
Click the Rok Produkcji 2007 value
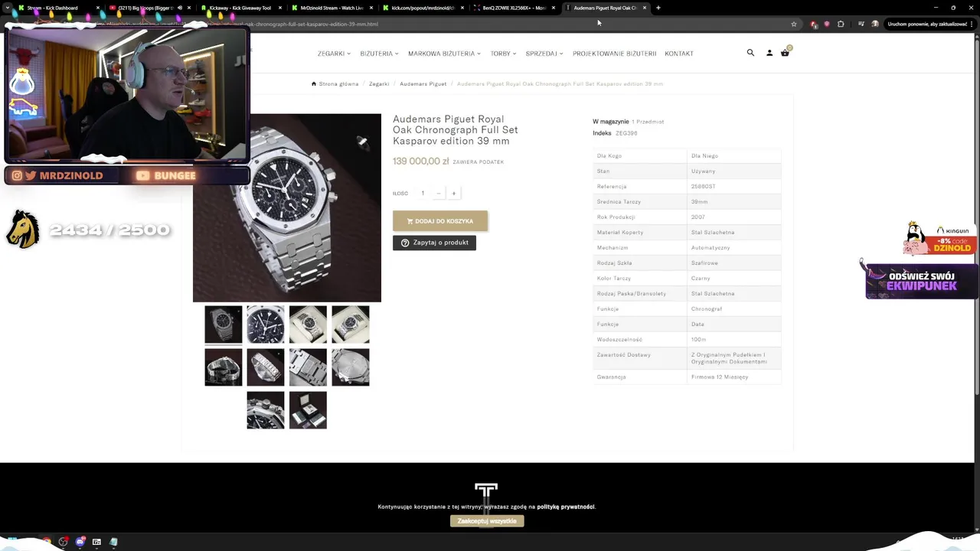pyautogui.click(x=697, y=217)
